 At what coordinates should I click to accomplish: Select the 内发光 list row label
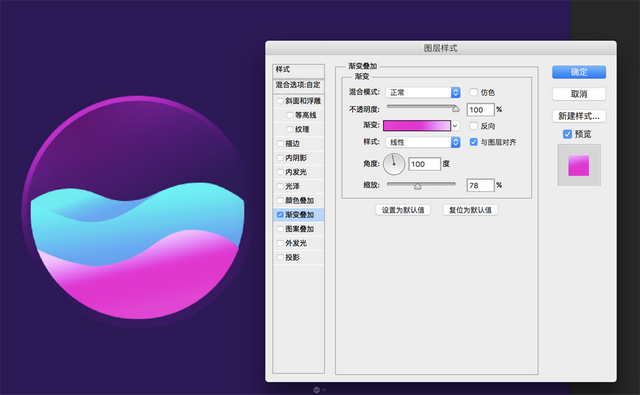tap(296, 172)
